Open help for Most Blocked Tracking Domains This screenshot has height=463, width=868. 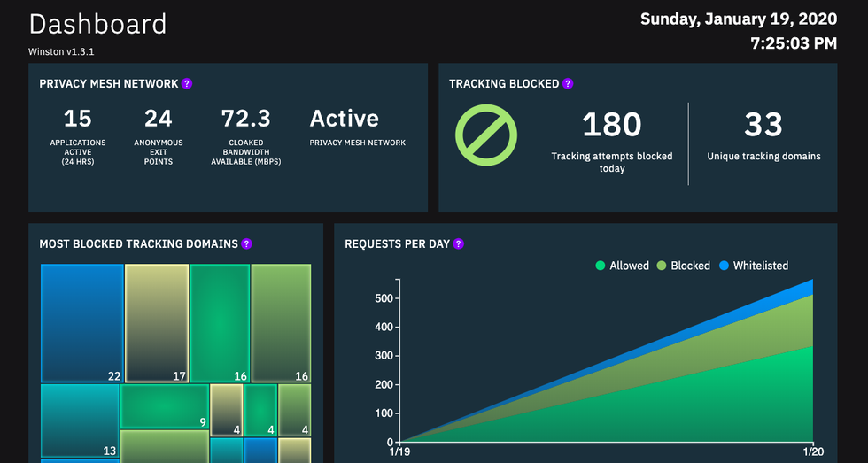246,244
